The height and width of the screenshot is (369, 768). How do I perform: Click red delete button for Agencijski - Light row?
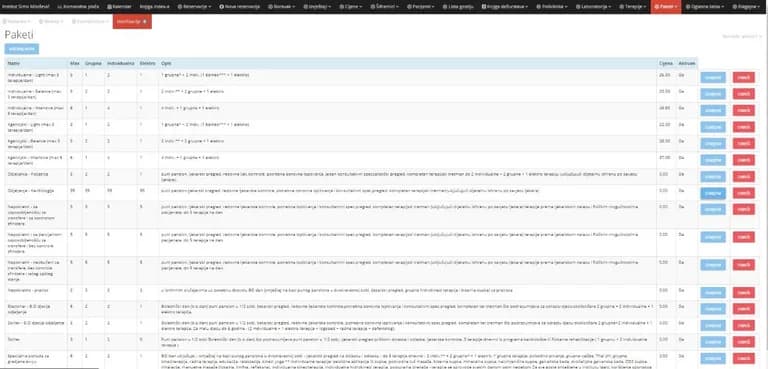[744, 127]
